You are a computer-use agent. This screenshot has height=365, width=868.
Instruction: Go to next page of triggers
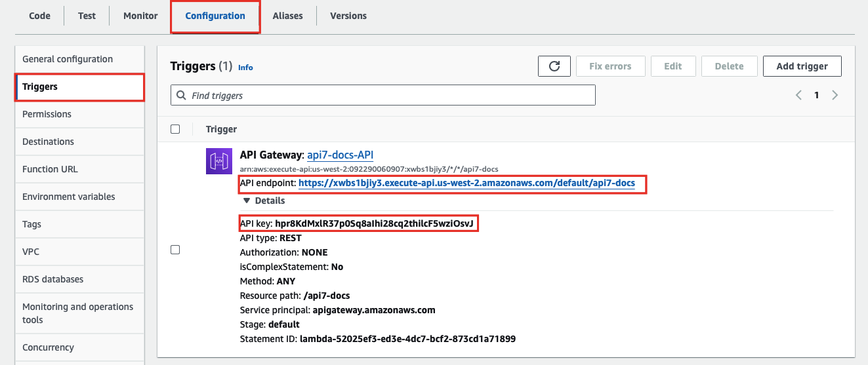(835, 95)
